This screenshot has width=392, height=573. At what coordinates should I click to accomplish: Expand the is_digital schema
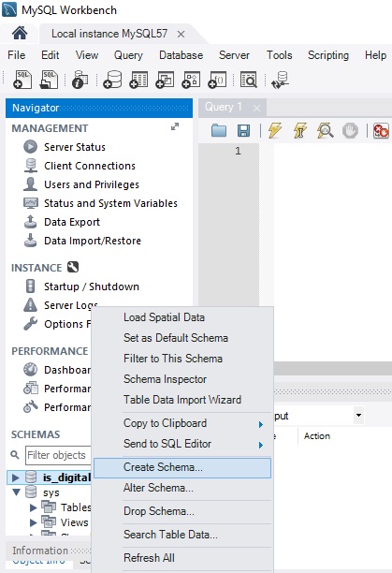(x=15, y=477)
